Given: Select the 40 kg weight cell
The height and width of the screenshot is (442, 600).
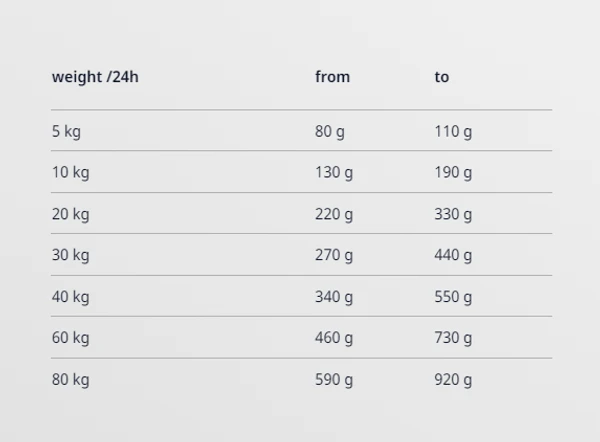Looking at the screenshot, I should pos(70,297).
